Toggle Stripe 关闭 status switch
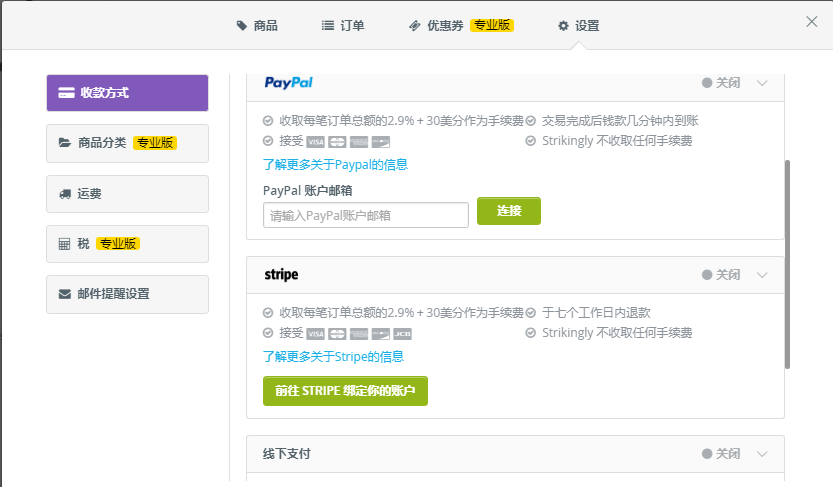This screenshot has height=487, width=833. (x=721, y=275)
